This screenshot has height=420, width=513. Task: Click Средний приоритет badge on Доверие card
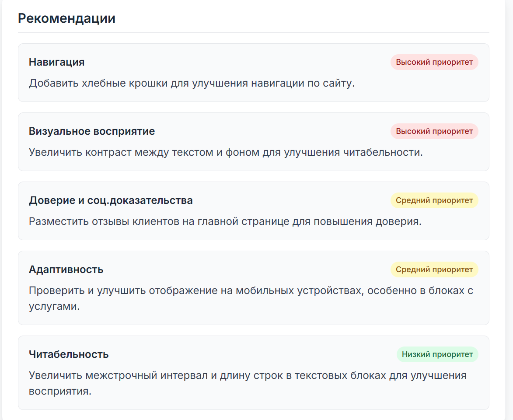[434, 200]
